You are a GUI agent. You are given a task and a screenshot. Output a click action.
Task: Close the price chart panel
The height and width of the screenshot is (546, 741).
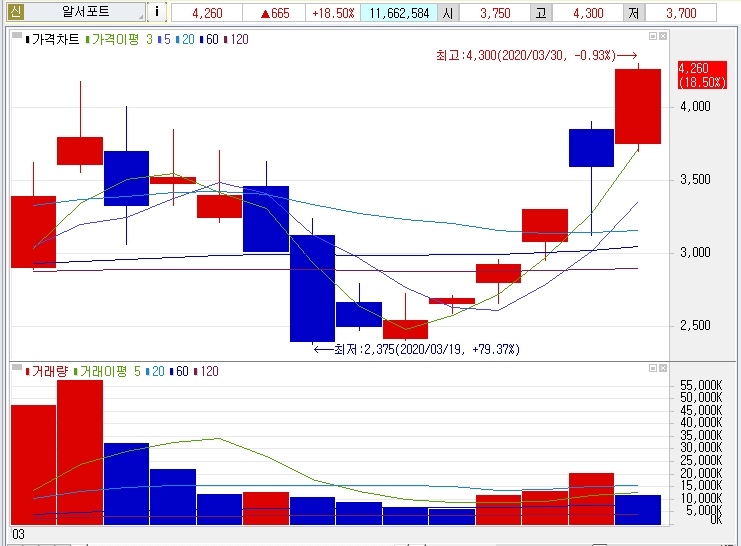tap(663, 36)
